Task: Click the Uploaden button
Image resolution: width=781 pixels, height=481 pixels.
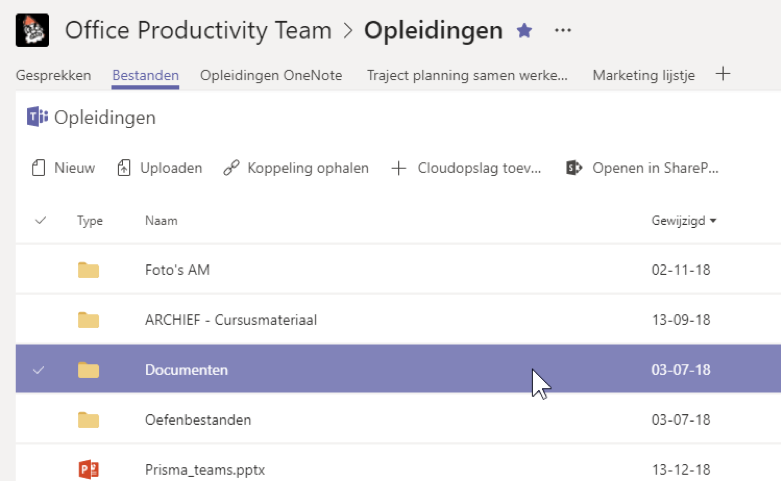Action: click(160, 168)
